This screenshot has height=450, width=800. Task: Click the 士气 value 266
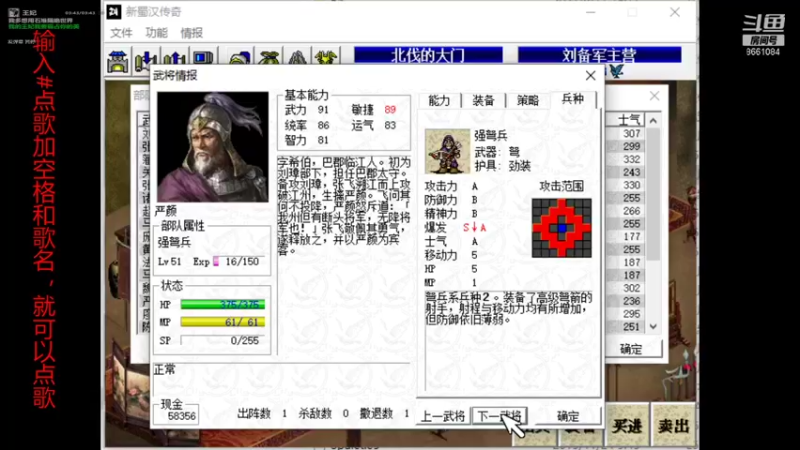click(631, 211)
